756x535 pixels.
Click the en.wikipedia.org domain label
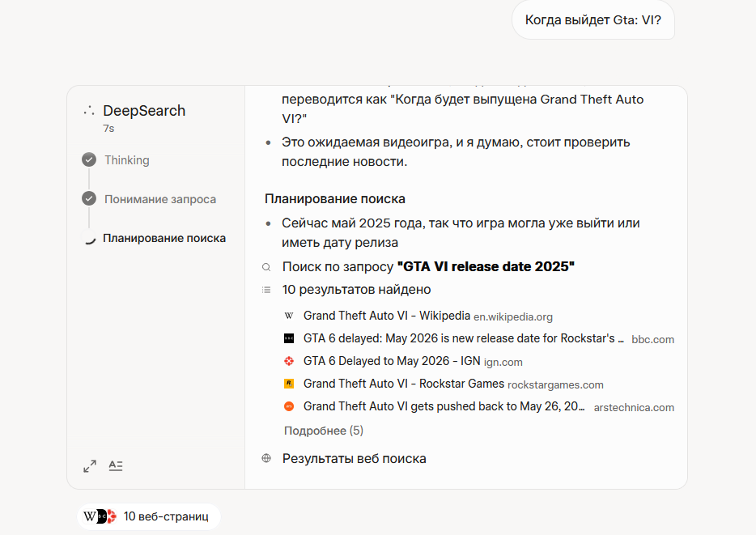pyautogui.click(x=513, y=316)
